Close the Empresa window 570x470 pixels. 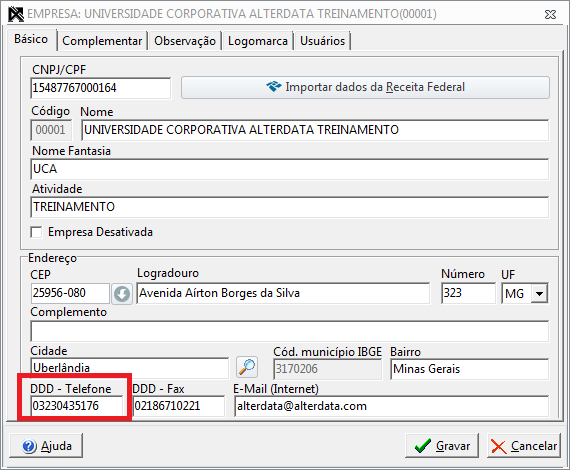[550, 15]
